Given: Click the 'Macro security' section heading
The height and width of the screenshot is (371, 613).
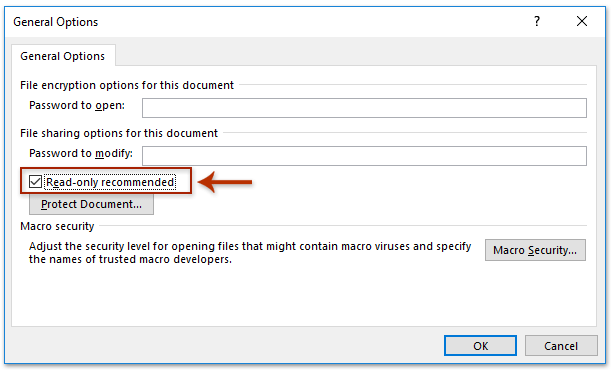Looking at the screenshot, I should (57, 226).
